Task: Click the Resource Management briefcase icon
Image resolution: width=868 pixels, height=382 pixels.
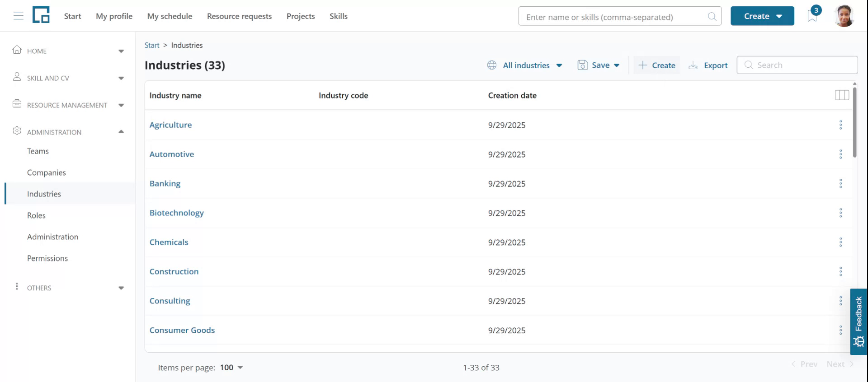Action: 17,104
